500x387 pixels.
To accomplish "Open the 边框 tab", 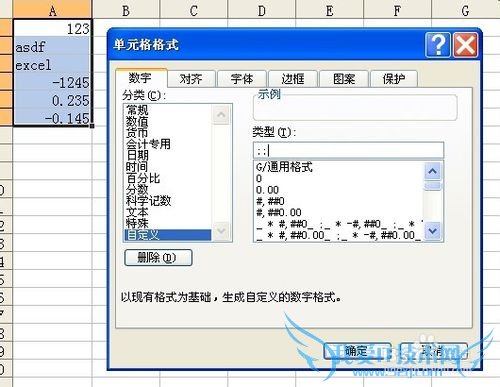I will pos(293,79).
